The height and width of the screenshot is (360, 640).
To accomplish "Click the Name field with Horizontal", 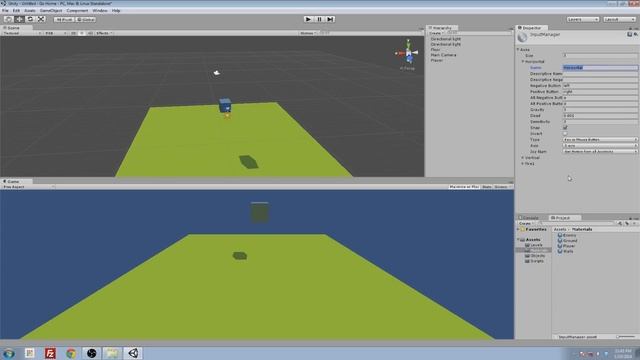I will (x=600, y=68).
